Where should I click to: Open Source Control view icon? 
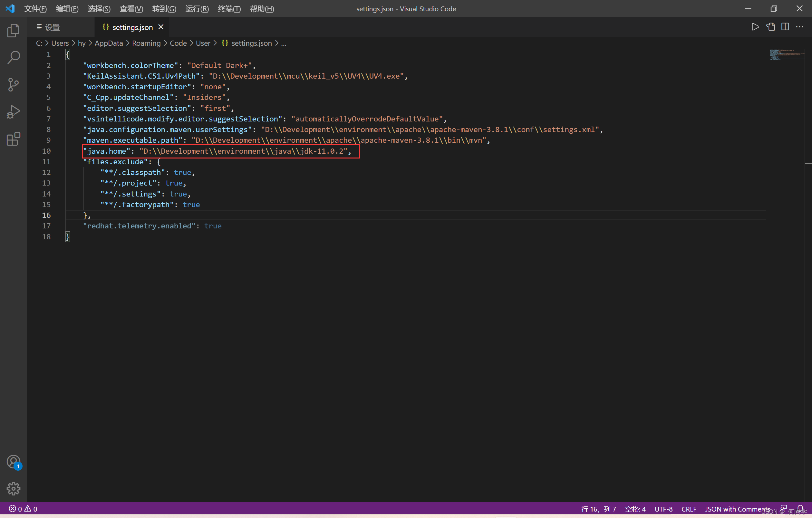point(13,85)
